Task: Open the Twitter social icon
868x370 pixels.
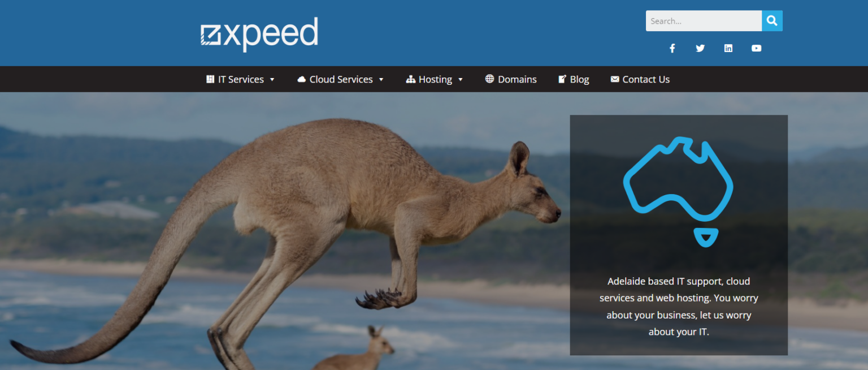Action: 700,48
